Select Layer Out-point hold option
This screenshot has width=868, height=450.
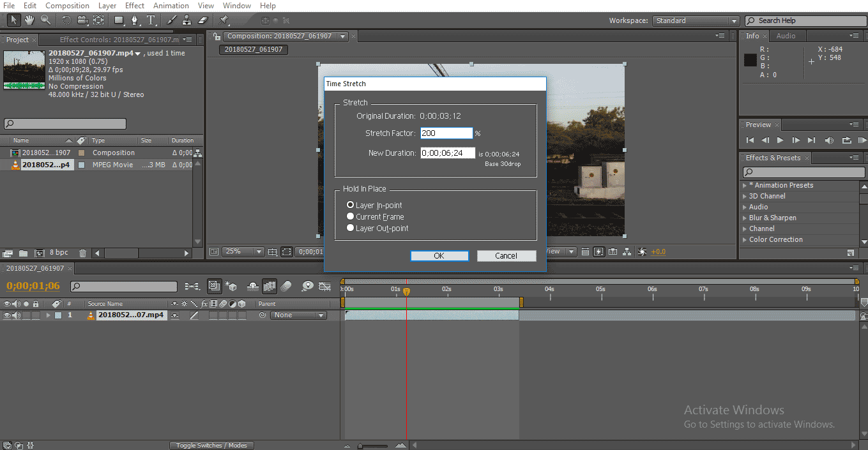(350, 228)
